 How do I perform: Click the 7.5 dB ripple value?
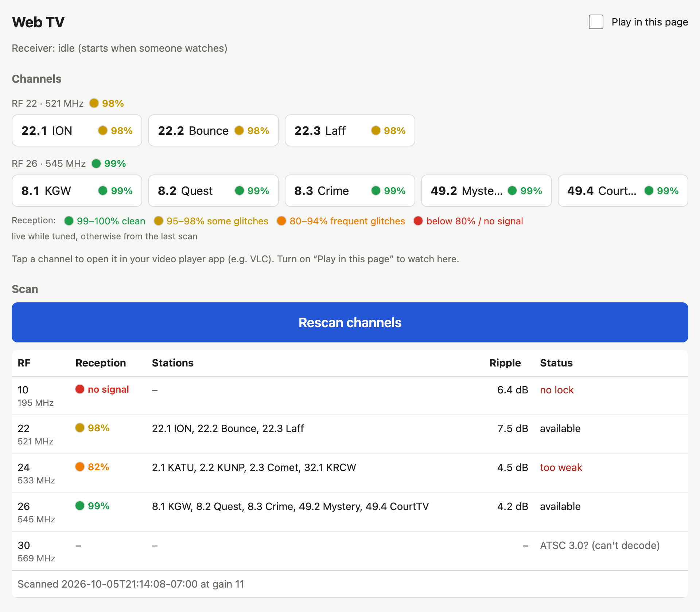[x=513, y=428]
